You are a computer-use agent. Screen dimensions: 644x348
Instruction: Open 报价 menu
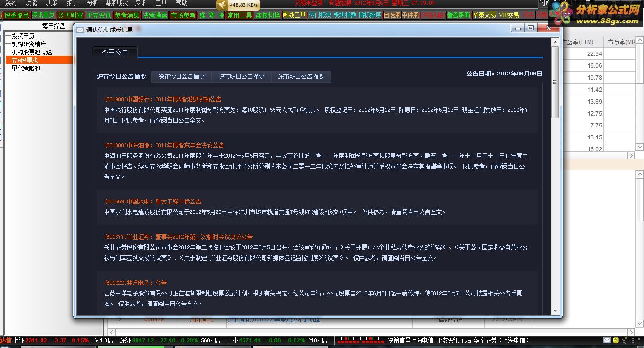(x=72, y=3)
